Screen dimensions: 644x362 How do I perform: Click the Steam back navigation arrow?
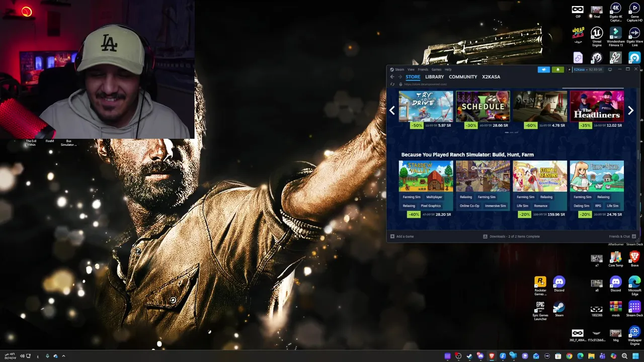(392, 77)
